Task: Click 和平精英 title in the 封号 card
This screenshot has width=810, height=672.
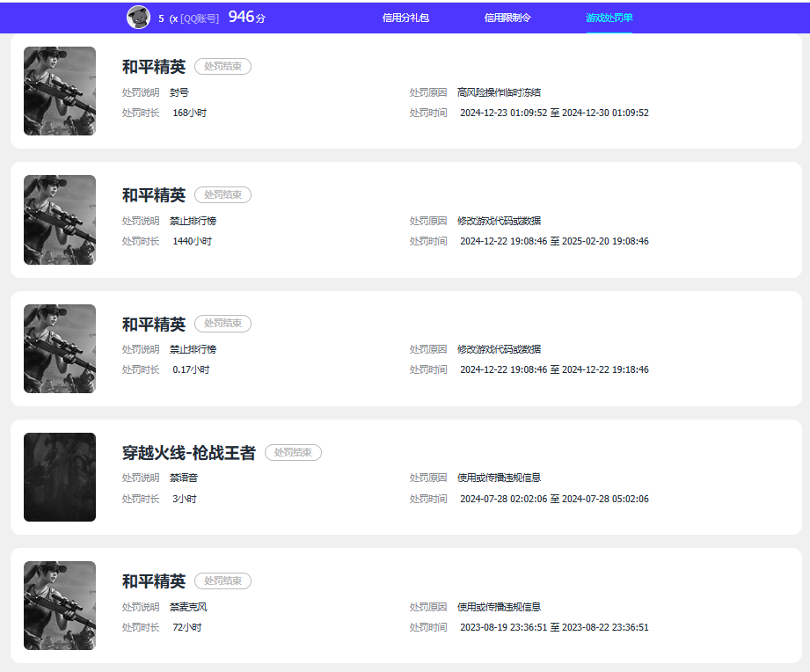Action: pos(153,67)
